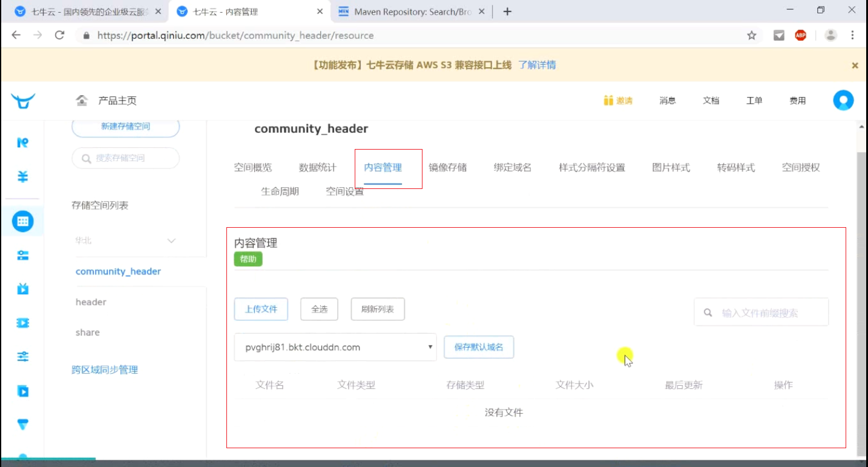
Task: Reload the page
Action: pyautogui.click(x=59, y=35)
